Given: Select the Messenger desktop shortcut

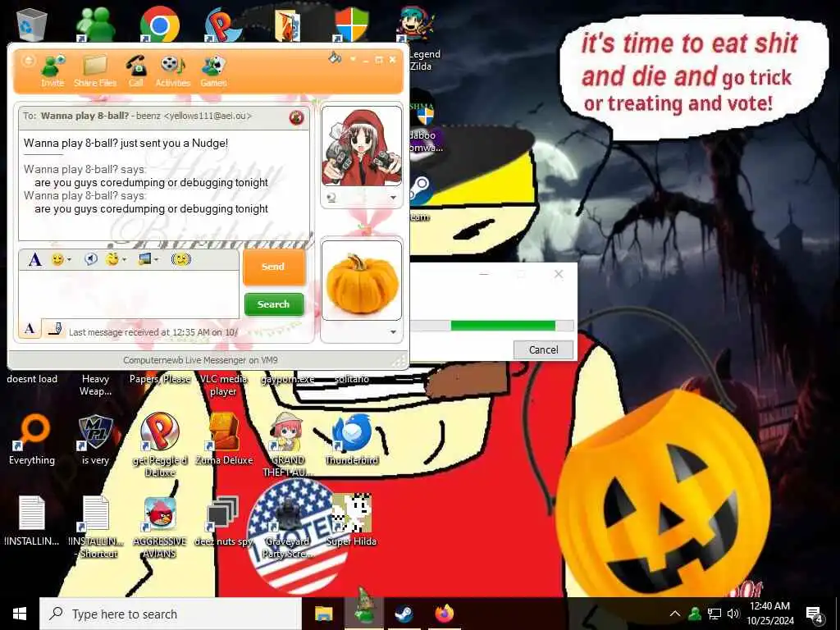Looking at the screenshot, I should click(95, 24).
